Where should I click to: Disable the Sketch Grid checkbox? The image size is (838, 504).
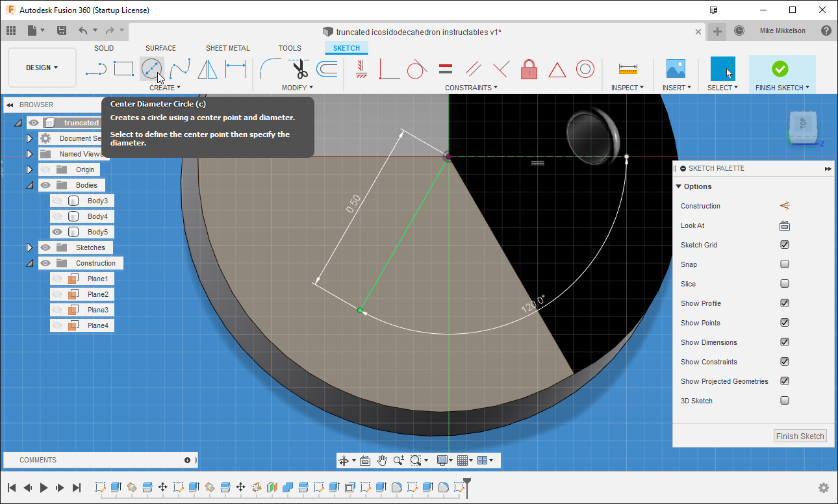(784, 245)
